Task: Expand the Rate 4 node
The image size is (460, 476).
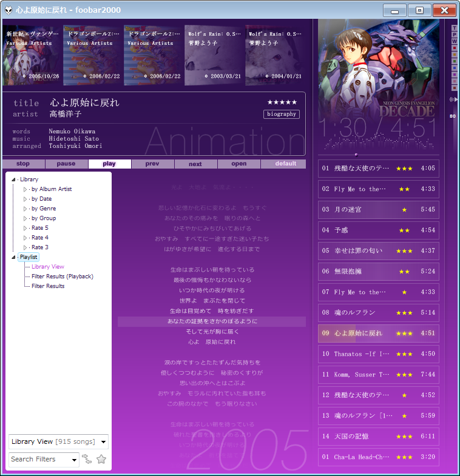Action: [25, 238]
